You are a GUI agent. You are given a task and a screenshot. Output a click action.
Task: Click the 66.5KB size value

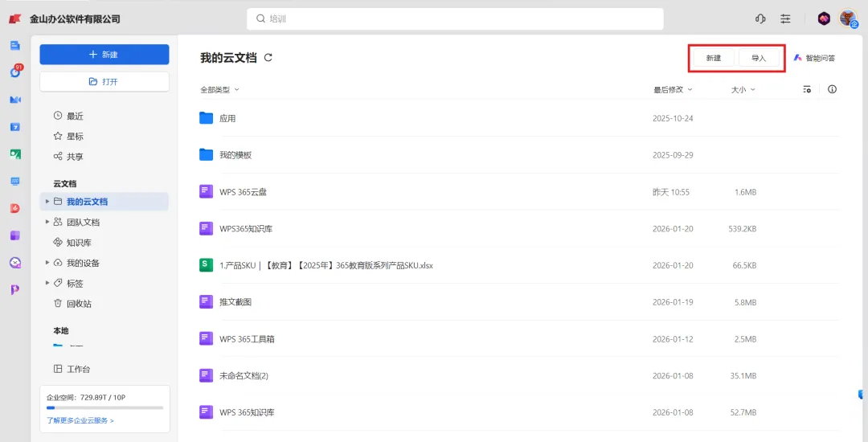(744, 265)
